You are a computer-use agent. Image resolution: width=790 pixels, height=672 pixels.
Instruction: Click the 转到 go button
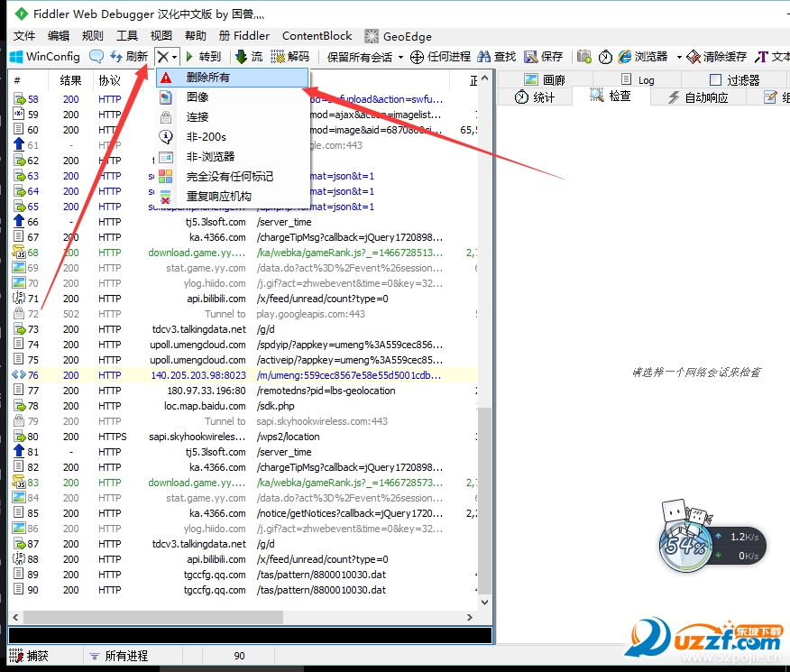click(204, 57)
